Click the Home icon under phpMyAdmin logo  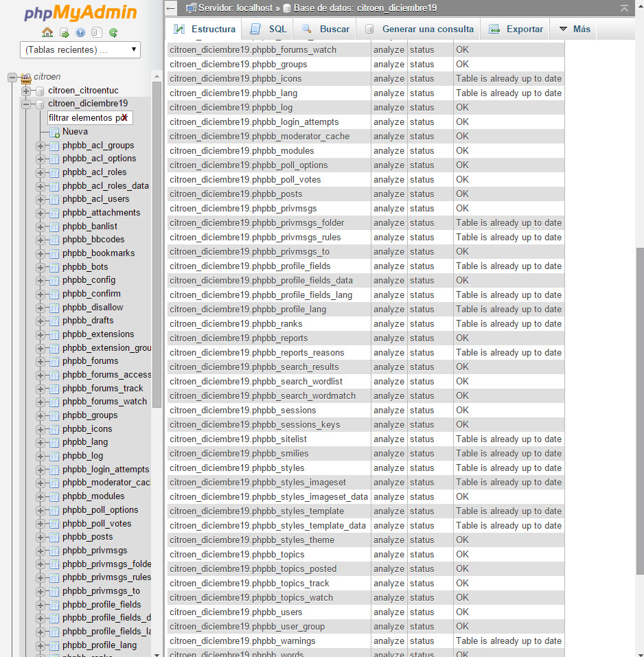(47, 32)
